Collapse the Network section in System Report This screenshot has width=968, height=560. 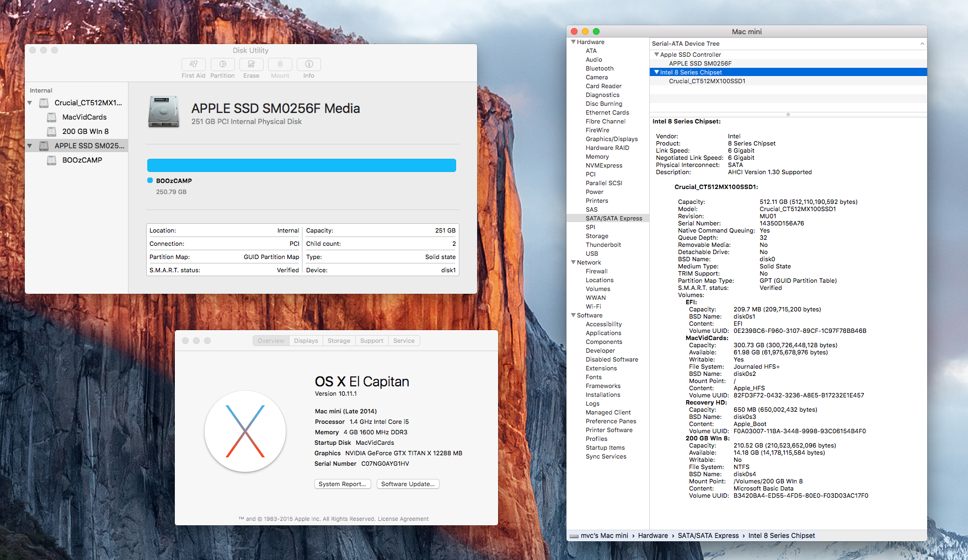tap(573, 262)
